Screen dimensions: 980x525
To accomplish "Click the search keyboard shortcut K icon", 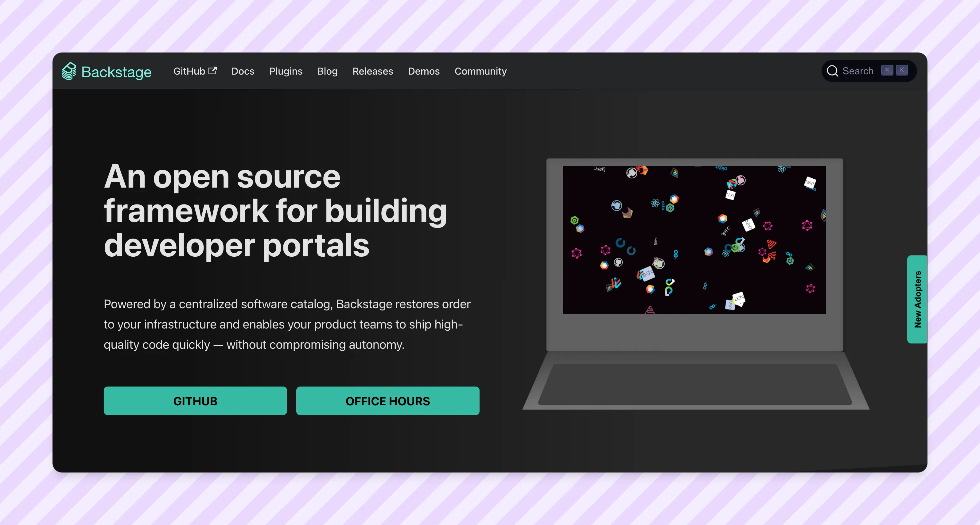I will (902, 71).
